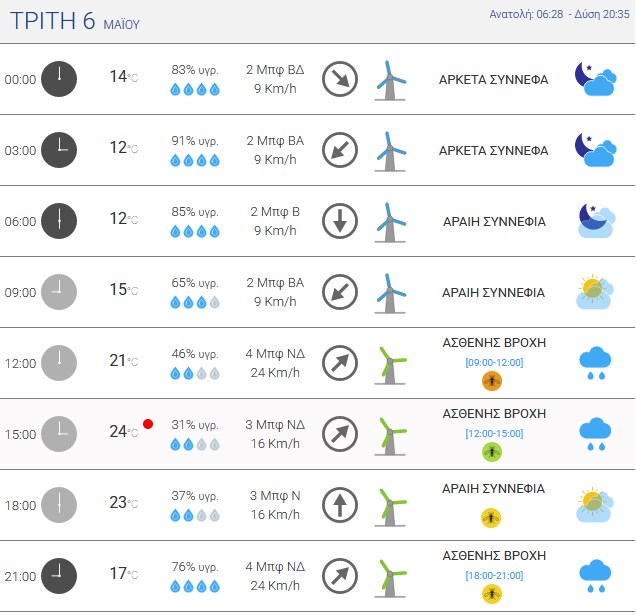Click the rain cloud icon at 15:00
This screenshot has width=636, height=615.
(x=595, y=433)
